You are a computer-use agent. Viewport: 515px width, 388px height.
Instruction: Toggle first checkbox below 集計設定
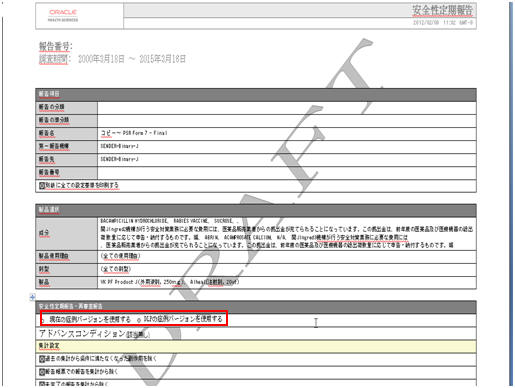coord(42,359)
